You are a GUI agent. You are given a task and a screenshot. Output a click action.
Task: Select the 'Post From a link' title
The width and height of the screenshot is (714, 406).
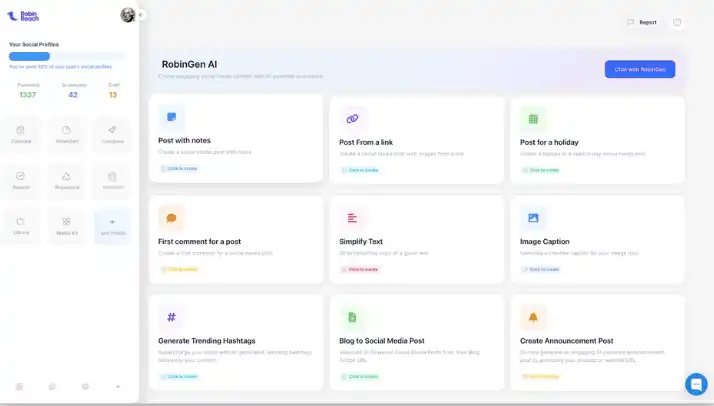[x=366, y=142]
